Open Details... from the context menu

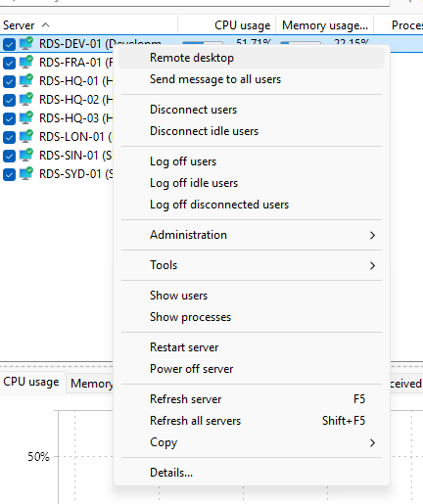(252, 473)
